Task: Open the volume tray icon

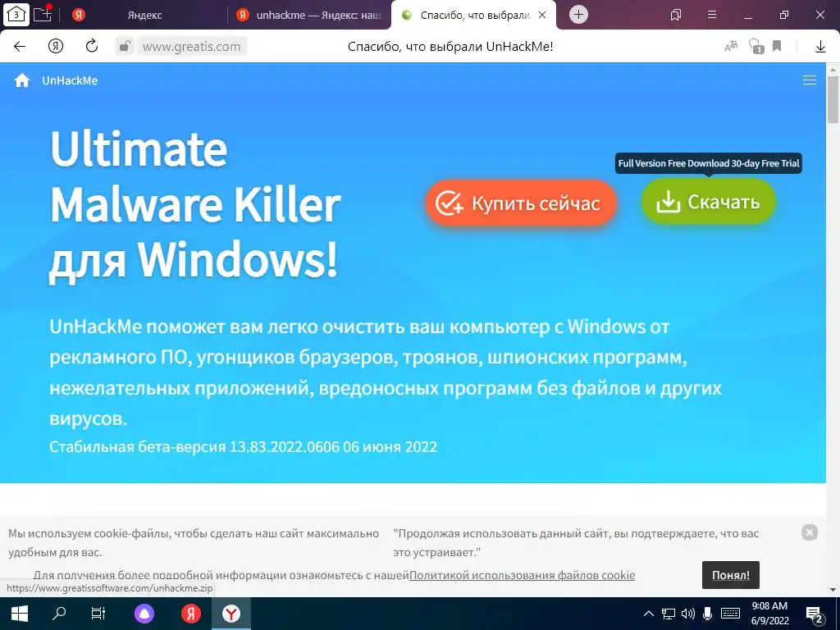Action: pyautogui.click(x=688, y=614)
